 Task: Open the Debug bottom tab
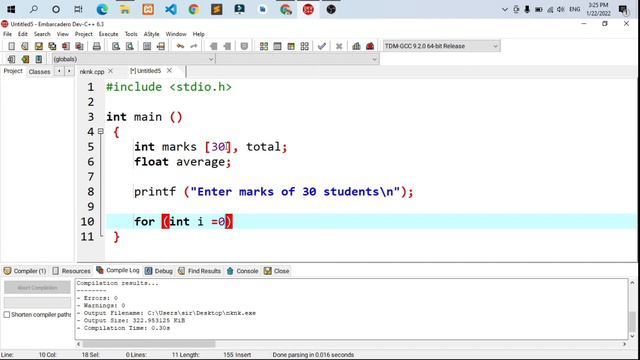click(159, 271)
